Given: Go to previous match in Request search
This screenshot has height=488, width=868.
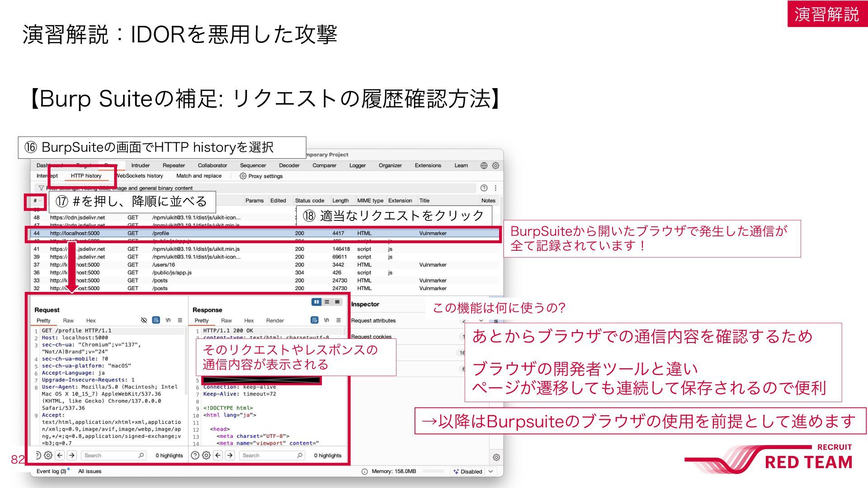Looking at the screenshot, I should point(60,455).
